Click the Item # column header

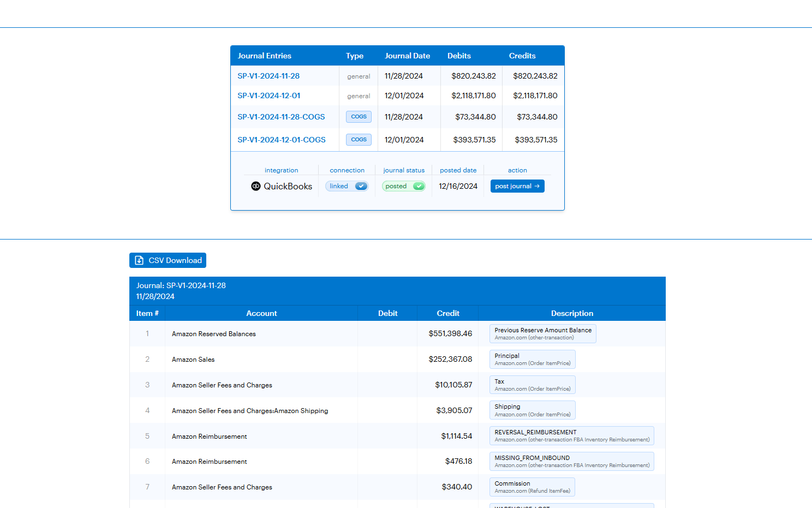[x=147, y=313]
